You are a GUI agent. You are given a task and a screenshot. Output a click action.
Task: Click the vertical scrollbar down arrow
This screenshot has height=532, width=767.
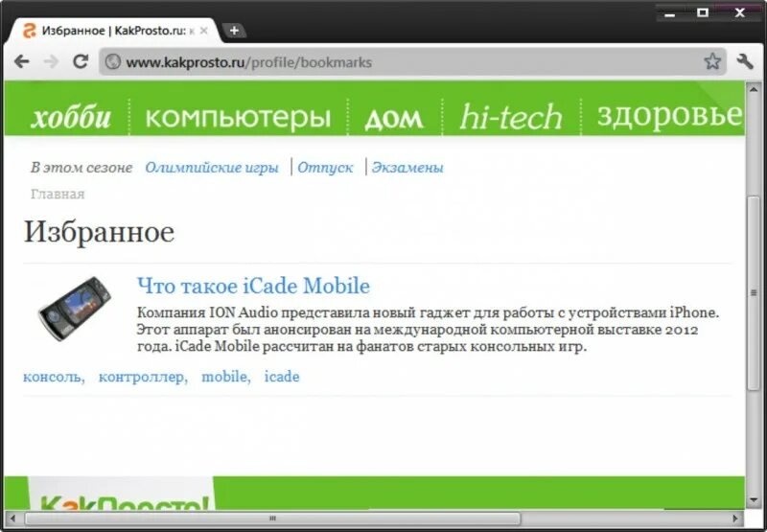click(x=754, y=500)
